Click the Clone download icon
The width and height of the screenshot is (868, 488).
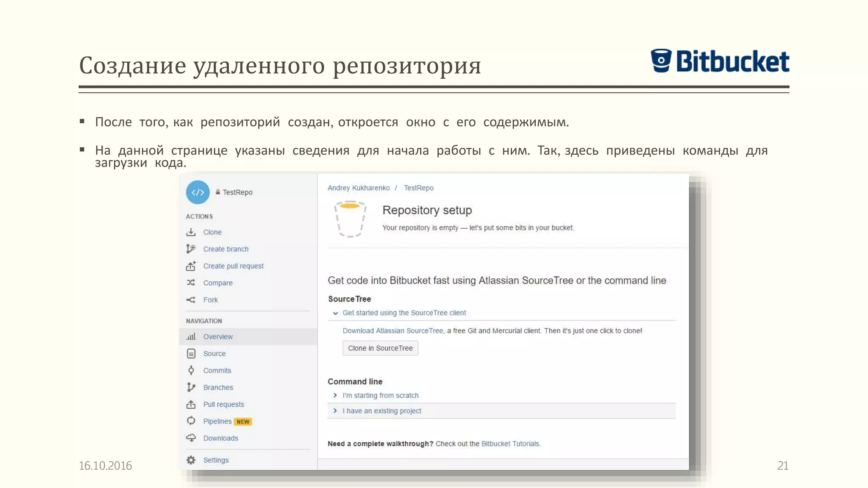tap(191, 232)
